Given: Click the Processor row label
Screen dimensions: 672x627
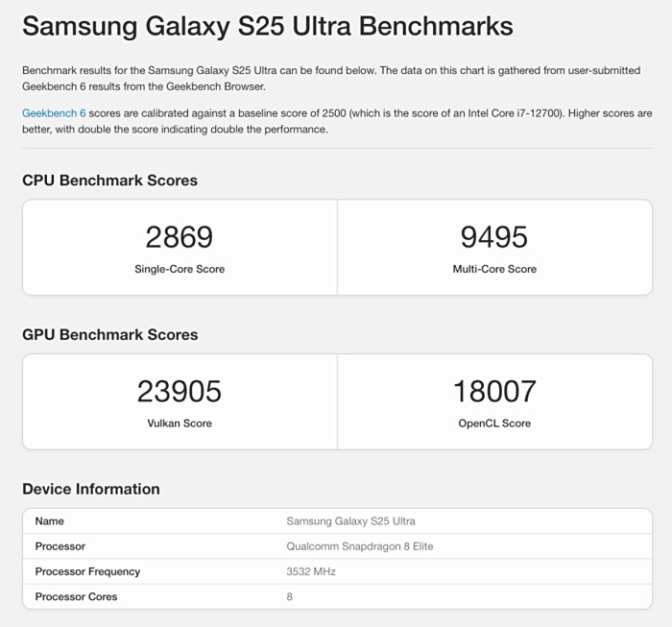Looking at the screenshot, I should click(60, 546).
